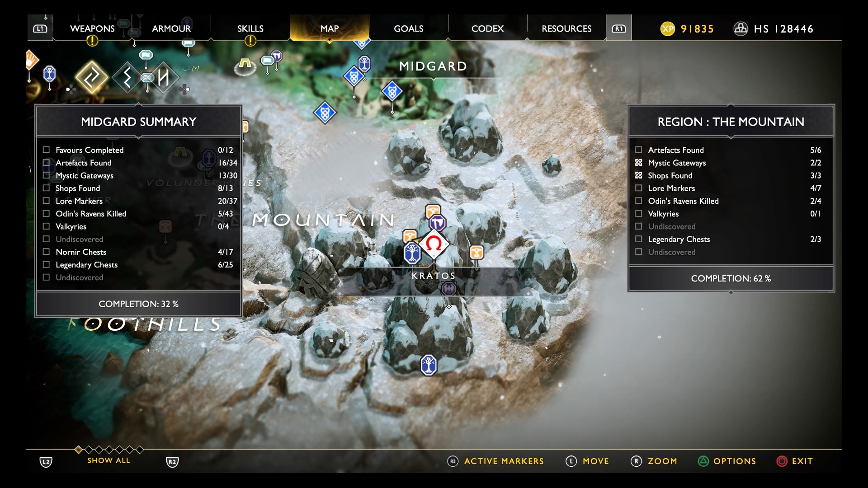Select the WEAPONS tab
This screenshot has width=868, height=488.
[92, 28]
